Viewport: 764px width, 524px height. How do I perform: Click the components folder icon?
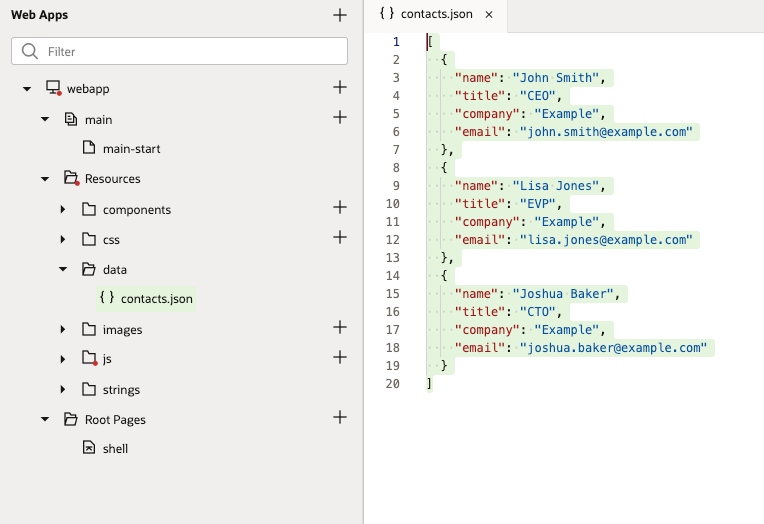click(x=89, y=209)
